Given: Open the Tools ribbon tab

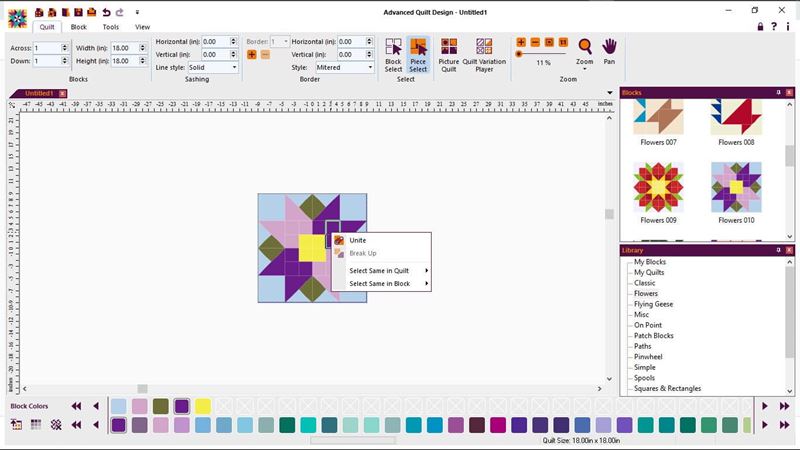Looking at the screenshot, I should [110, 27].
